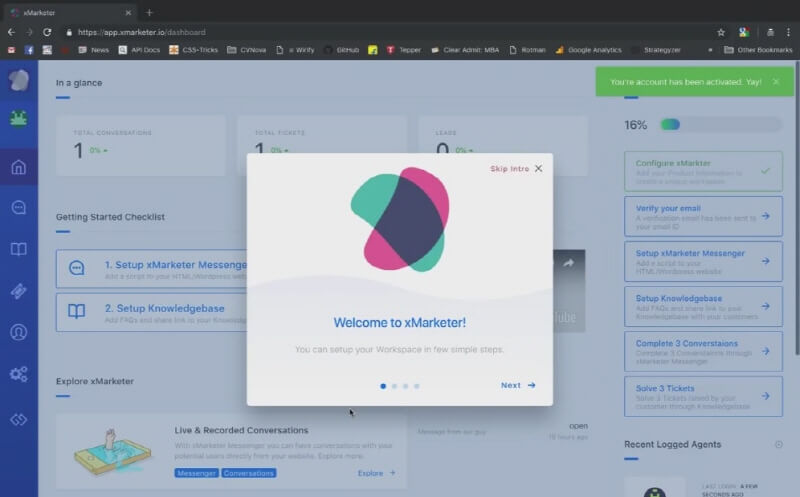Click chat icon in Messenger checklist row
The width and height of the screenshot is (800, 497).
point(77,268)
